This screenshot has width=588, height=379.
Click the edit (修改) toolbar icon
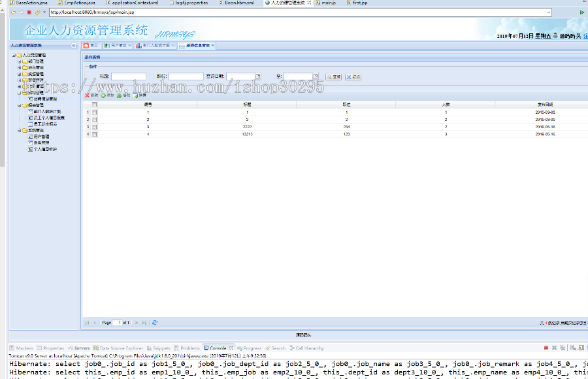point(120,95)
